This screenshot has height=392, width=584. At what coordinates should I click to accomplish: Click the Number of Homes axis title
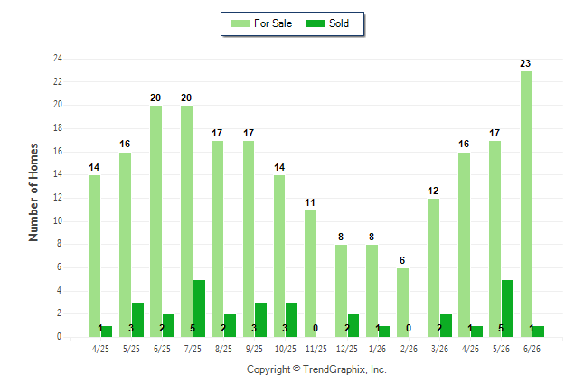point(33,192)
